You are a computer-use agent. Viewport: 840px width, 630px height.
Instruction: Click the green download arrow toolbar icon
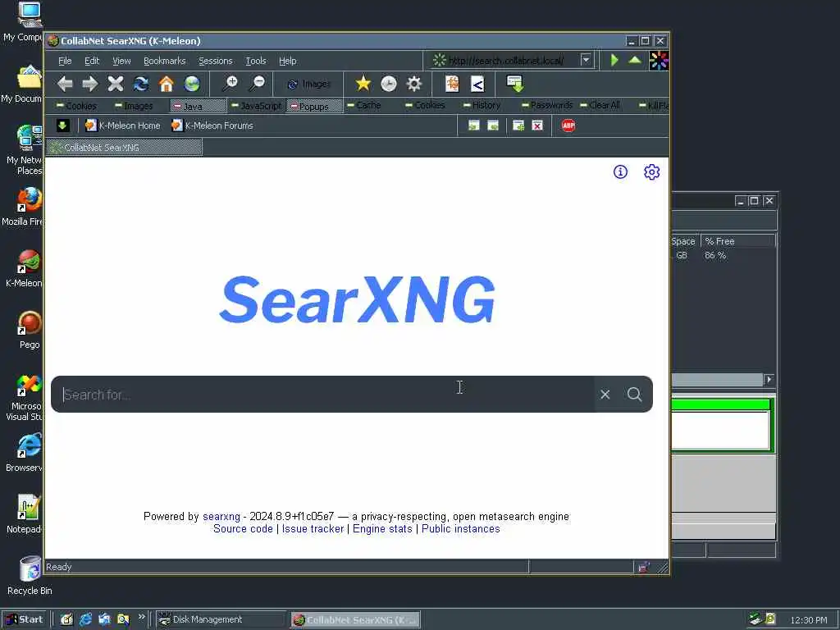tap(515, 84)
